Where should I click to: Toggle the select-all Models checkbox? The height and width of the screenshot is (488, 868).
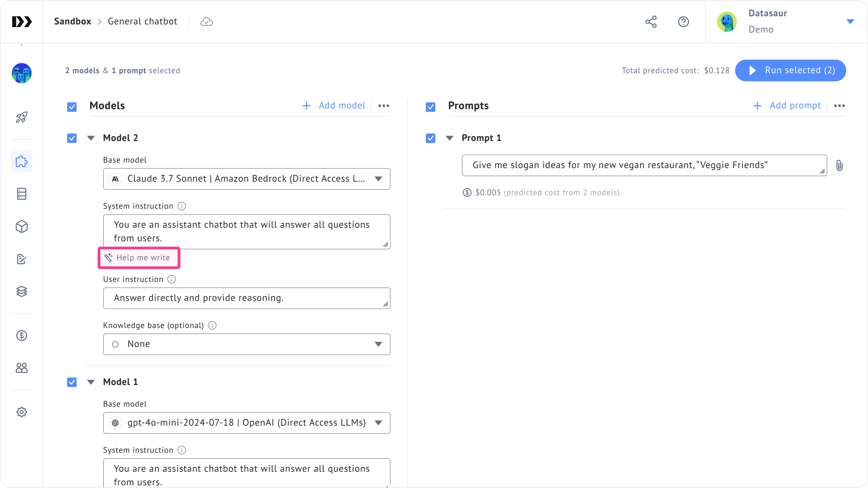[72, 107]
